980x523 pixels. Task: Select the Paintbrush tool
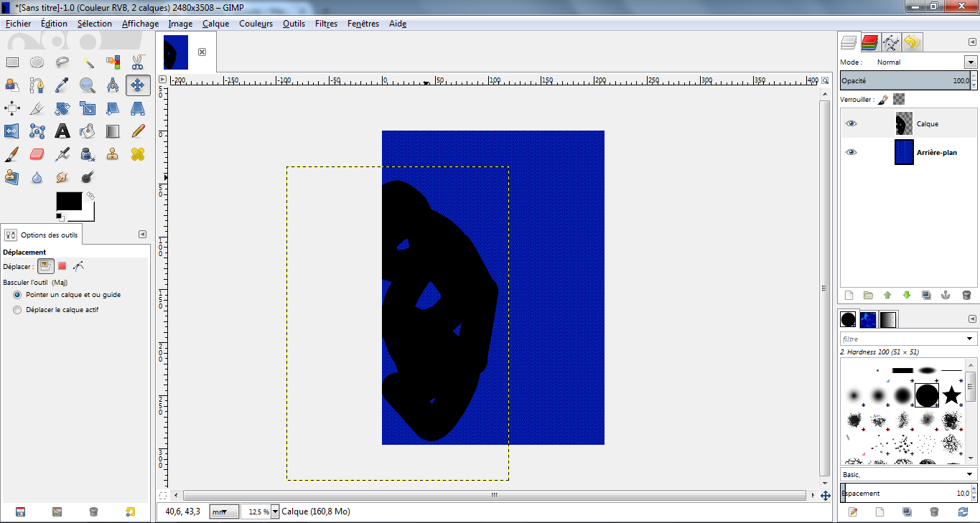click(x=12, y=154)
